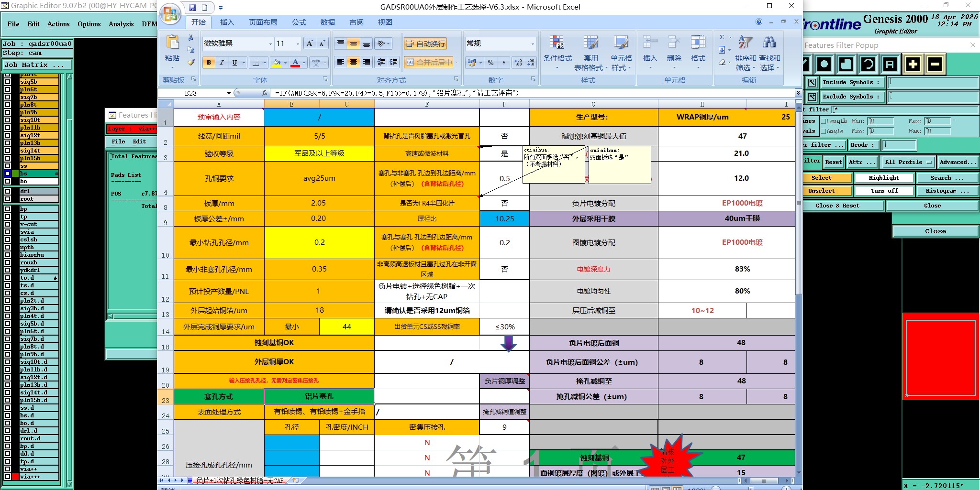Screen dimensions: 980x490
Task: Click the Excel Help question mark icon
Action: (x=759, y=22)
